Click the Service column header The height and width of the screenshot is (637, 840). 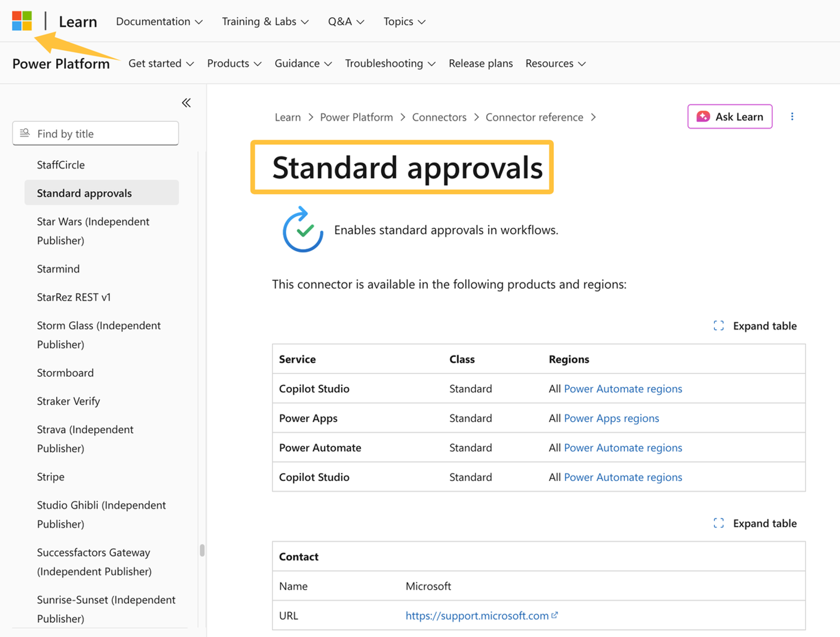pyautogui.click(x=297, y=359)
